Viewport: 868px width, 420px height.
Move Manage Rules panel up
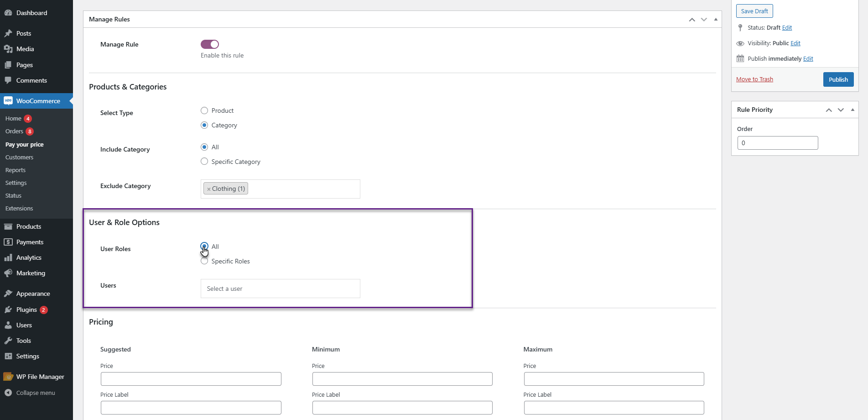[x=692, y=20]
